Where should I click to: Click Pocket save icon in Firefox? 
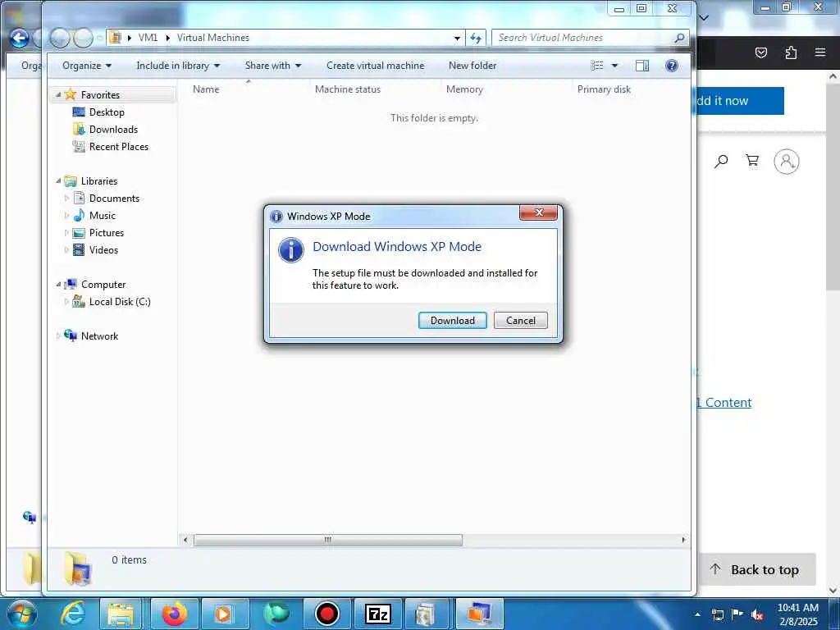760,52
